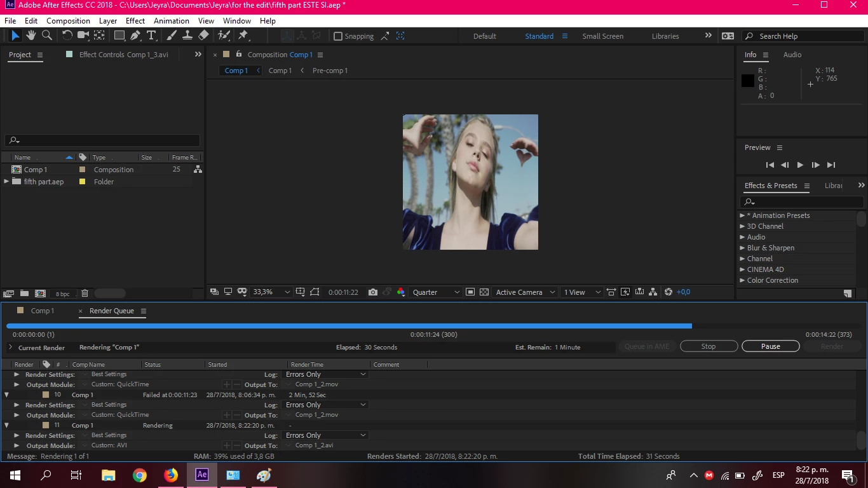Open the magnification 33,3% dropdown
Image resolution: width=868 pixels, height=488 pixels.
pyautogui.click(x=271, y=292)
